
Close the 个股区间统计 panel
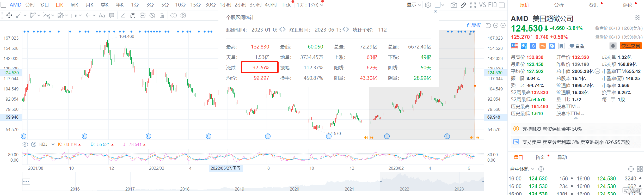click(436, 11)
